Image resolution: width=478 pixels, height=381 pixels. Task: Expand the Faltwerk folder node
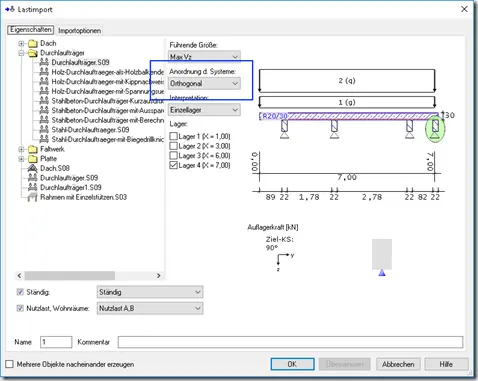pyautogui.click(x=21, y=149)
